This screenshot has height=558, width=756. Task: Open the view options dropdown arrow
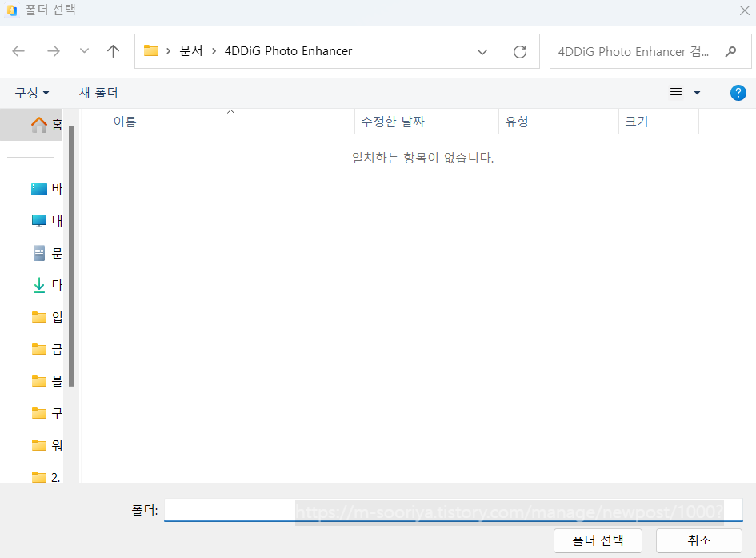click(x=697, y=93)
